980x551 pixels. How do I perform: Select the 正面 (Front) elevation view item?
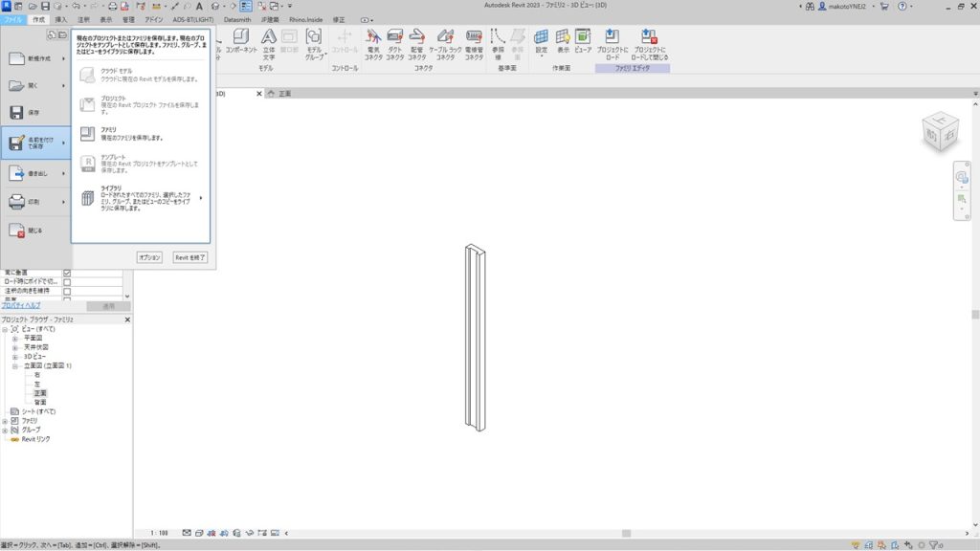tap(40, 393)
